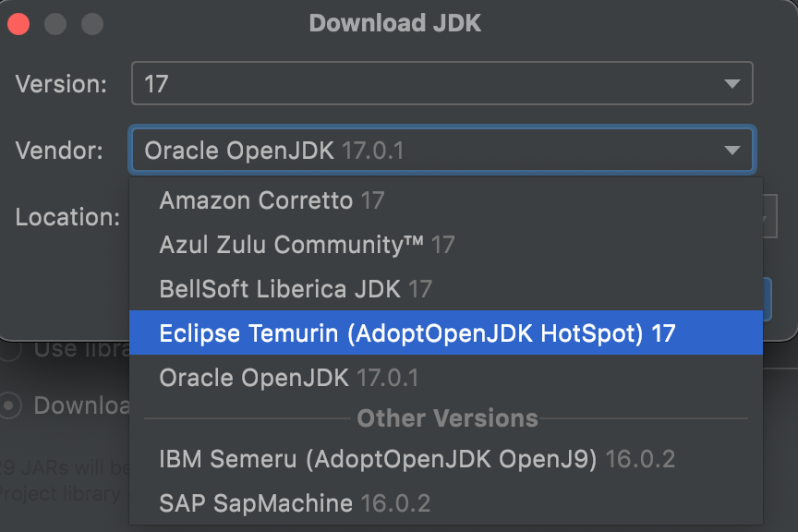Select Amazon Corretto 17 from vendor list

pyautogui.click(x=272, y=200)
